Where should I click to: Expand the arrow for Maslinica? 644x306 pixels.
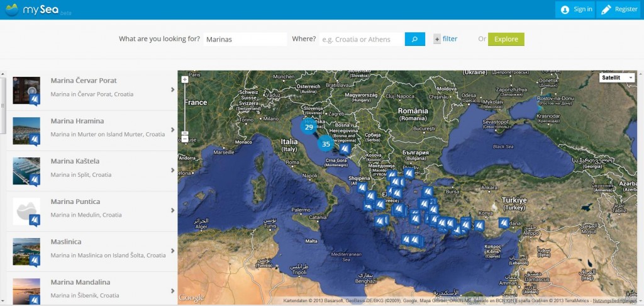coord(173,251)
